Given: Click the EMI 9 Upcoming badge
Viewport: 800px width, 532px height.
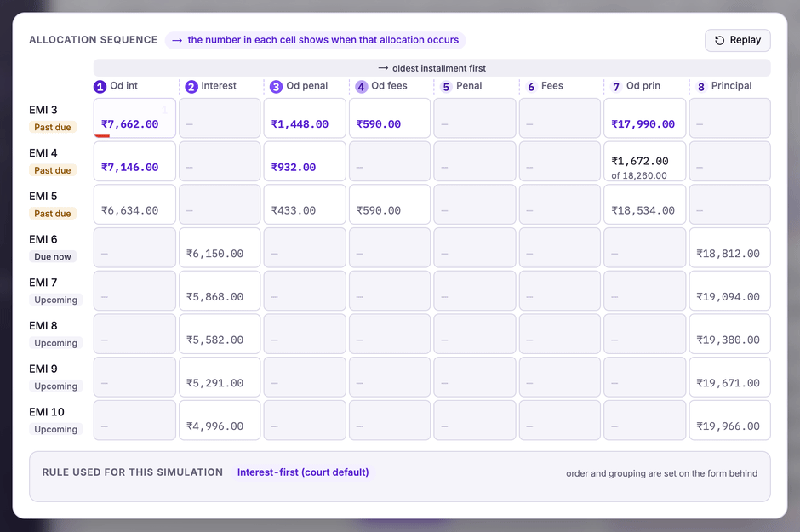Looking at the screenshot, I should [x=55, y=386].
